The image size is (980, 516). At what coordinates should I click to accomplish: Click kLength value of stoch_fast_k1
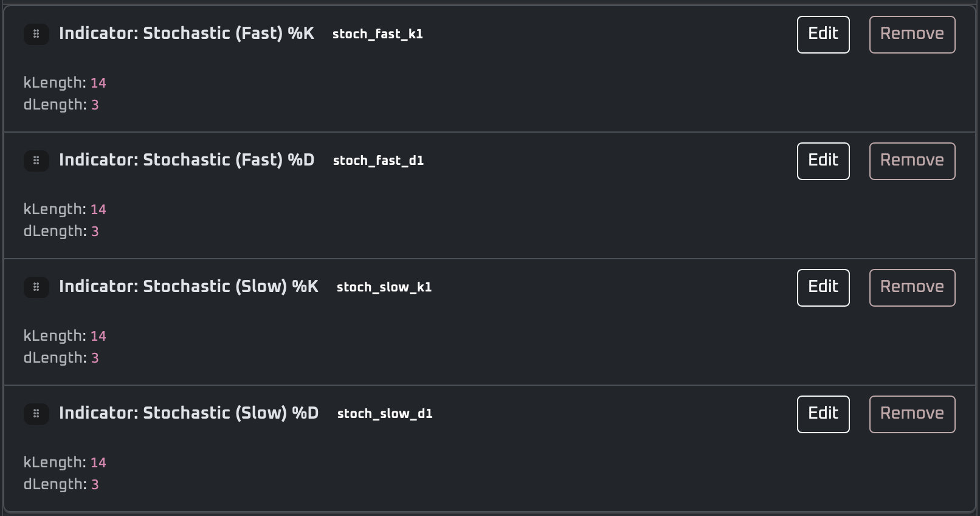(98, 83)
